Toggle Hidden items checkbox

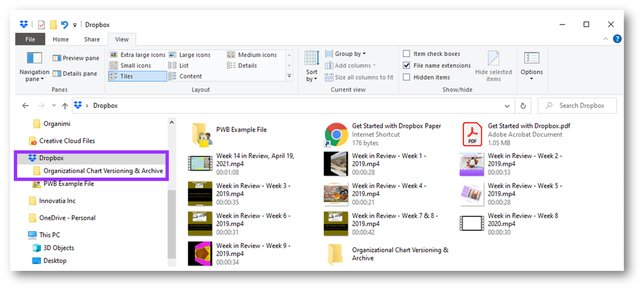[407, 77]
